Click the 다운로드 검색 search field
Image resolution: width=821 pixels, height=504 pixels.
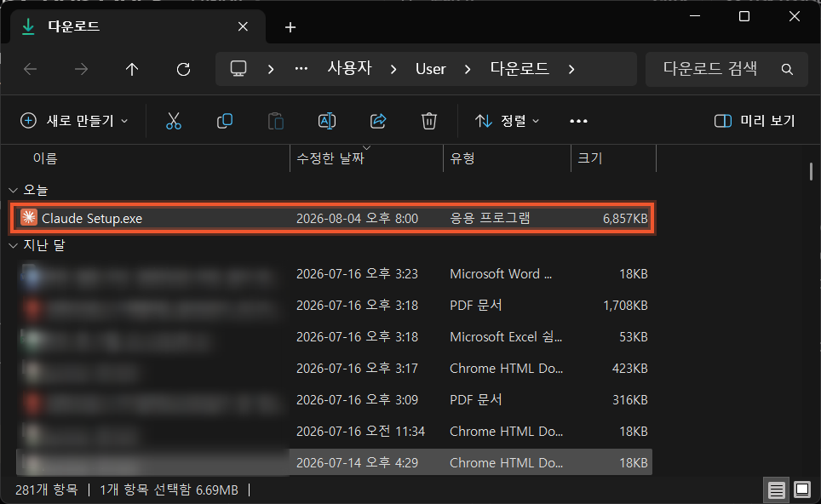tap(726, 69)
